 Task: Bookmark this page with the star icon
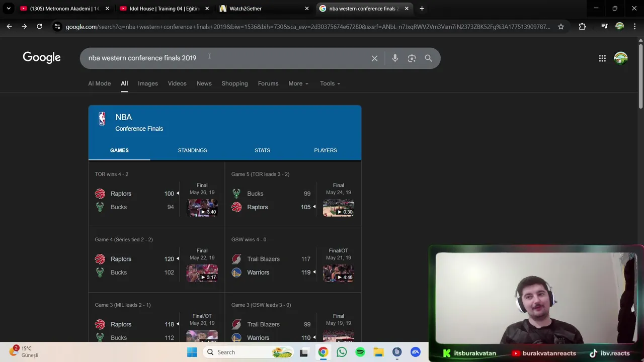[561, 26]
